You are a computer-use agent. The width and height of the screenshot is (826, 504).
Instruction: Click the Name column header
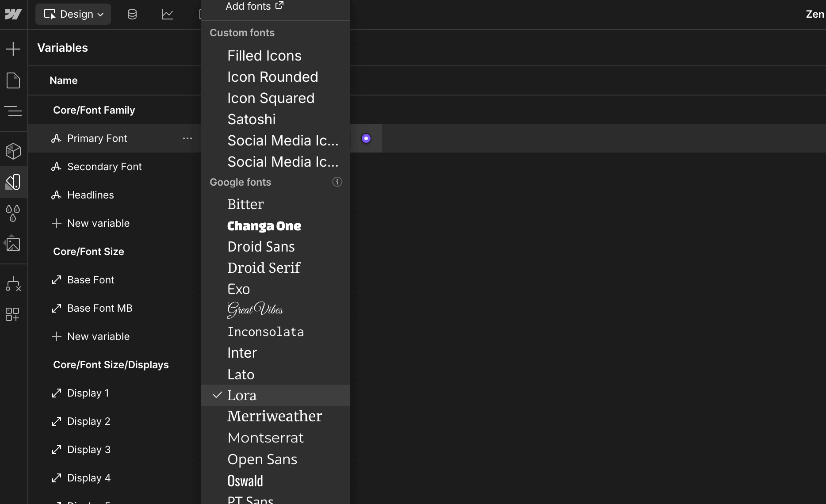[x=64, y=80]
